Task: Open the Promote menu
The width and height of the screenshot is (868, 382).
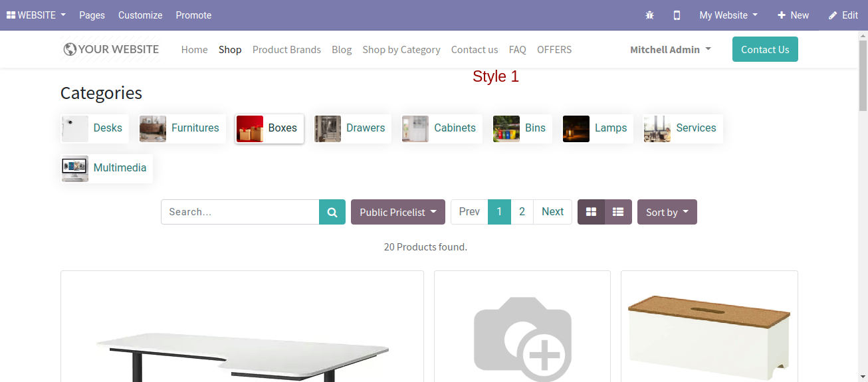Action: click(193, 15)
